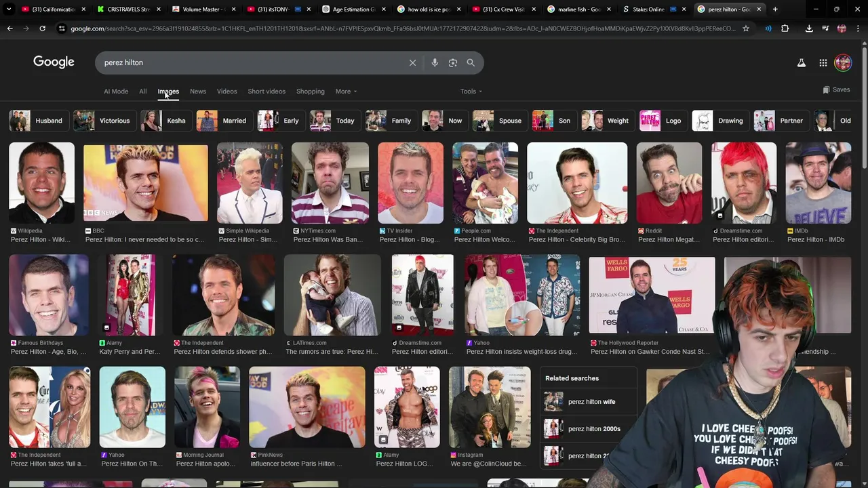
Task: Filter images by Spouse chip
Action: click(x=499, y=121)
